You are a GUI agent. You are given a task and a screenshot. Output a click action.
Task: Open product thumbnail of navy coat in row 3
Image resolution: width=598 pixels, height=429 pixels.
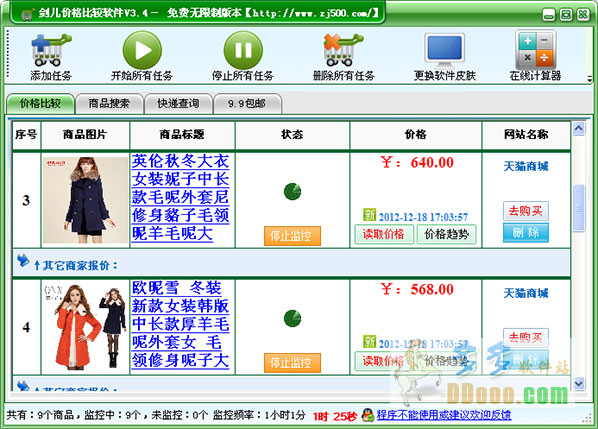(x=85, y=200)
